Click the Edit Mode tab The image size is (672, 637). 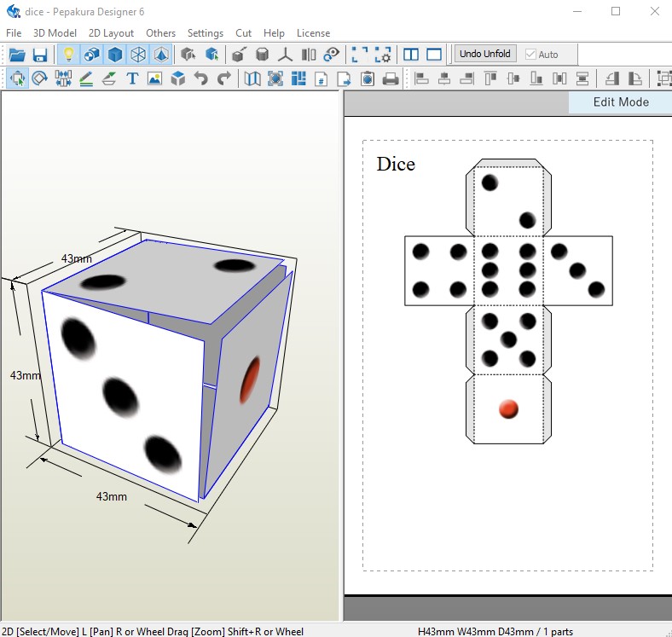tap(620, 102)
